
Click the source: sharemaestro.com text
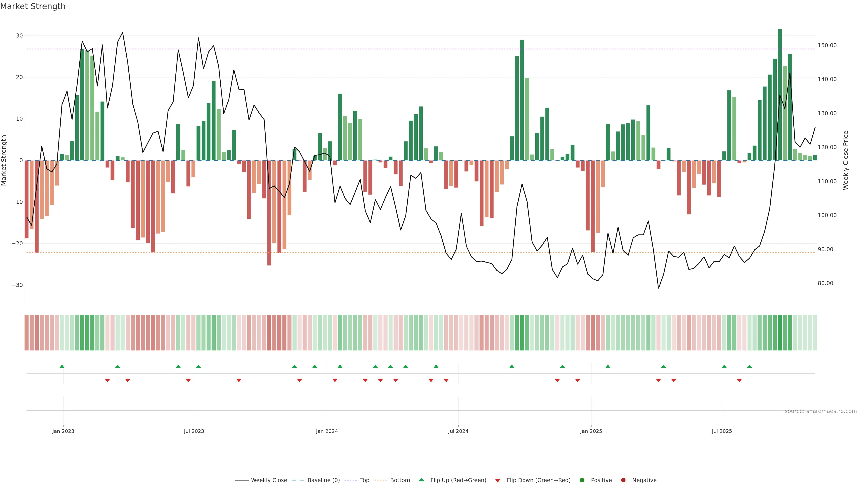821,411
